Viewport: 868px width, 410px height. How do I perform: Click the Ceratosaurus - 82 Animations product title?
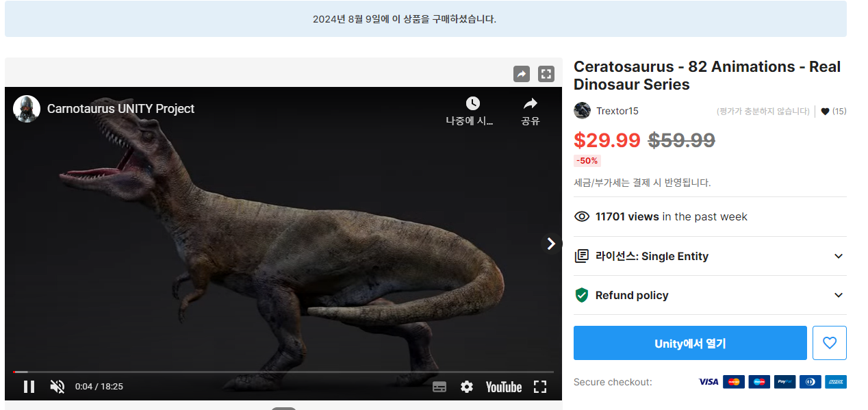[707, 75]
